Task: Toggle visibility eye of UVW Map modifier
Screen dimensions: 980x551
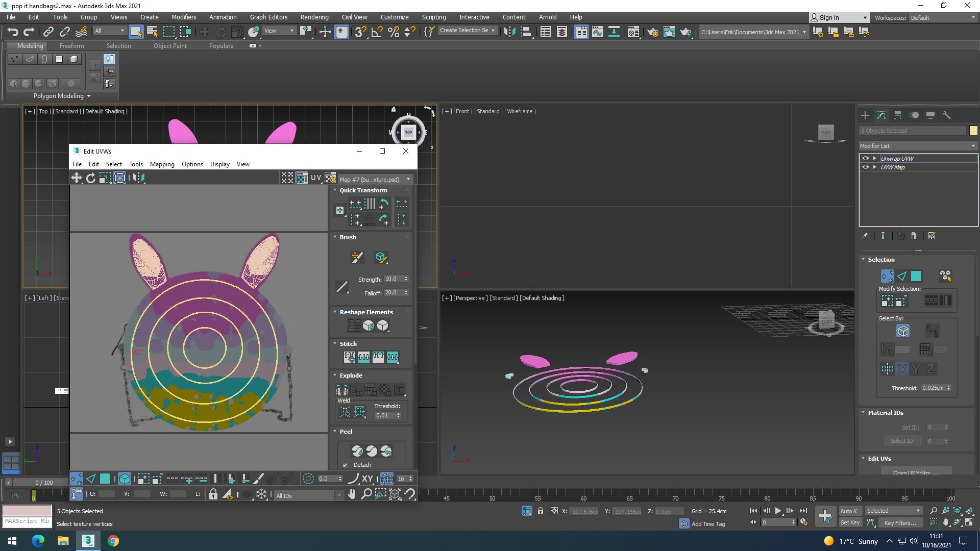Action: click(866, 167)
